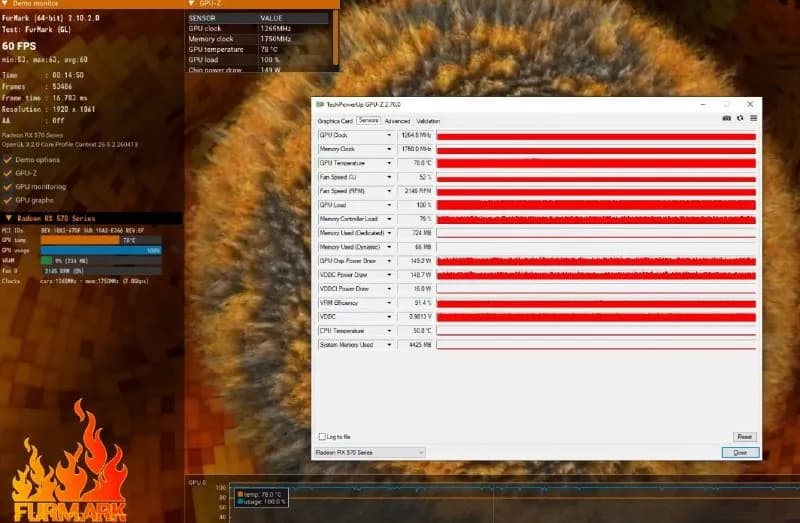Image resolution: width=800 pixels, height=523 pixels.
Task: Click the overlay sensor list scrollbar
Action: click(x=335, y=38)
